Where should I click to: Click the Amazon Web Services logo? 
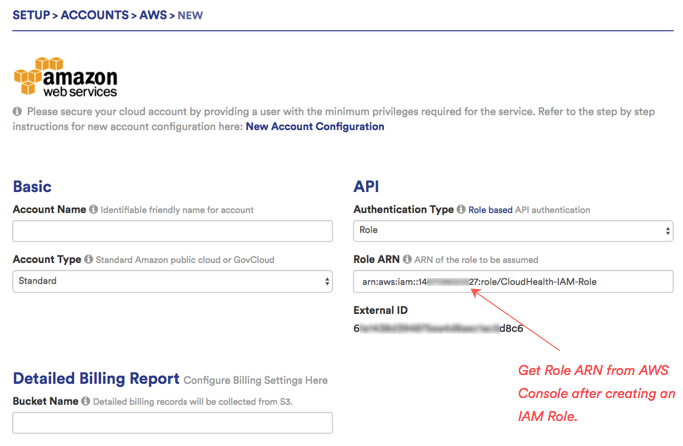(65, 78)
